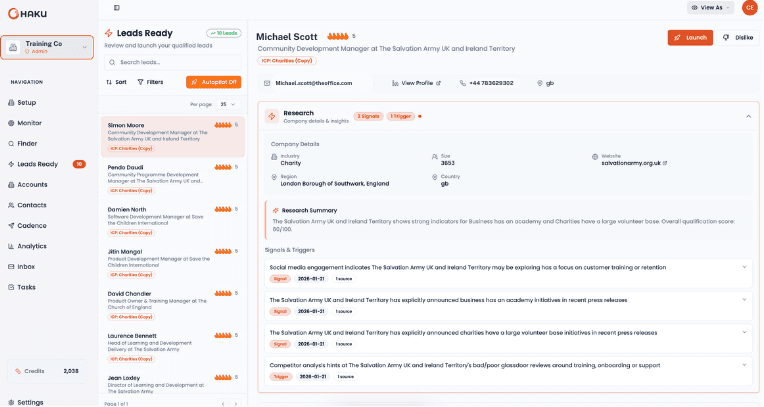Select Simon Moore lead card
Screen dimensions: 764x407
(x=172, y=136)
